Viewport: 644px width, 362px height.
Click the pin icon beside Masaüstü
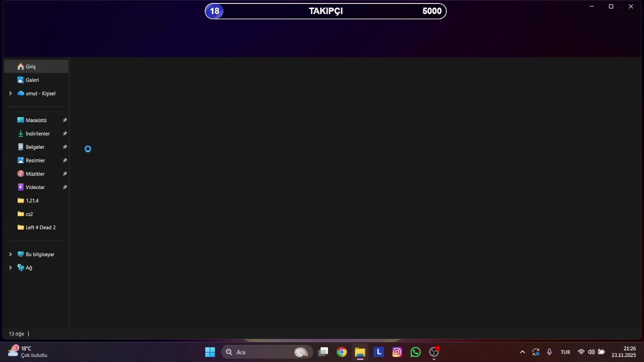click(64, 120)
